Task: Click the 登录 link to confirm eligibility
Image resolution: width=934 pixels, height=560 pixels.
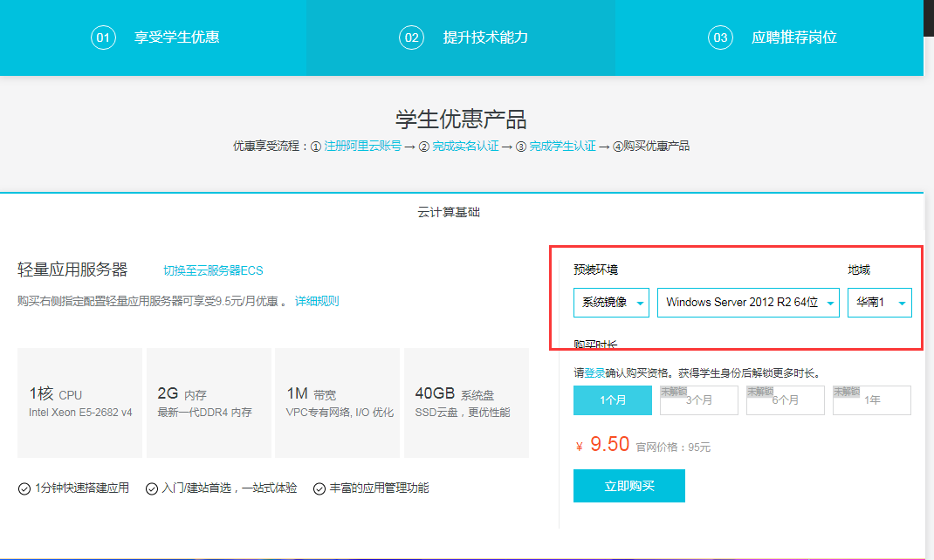Action: click(594, 373)
